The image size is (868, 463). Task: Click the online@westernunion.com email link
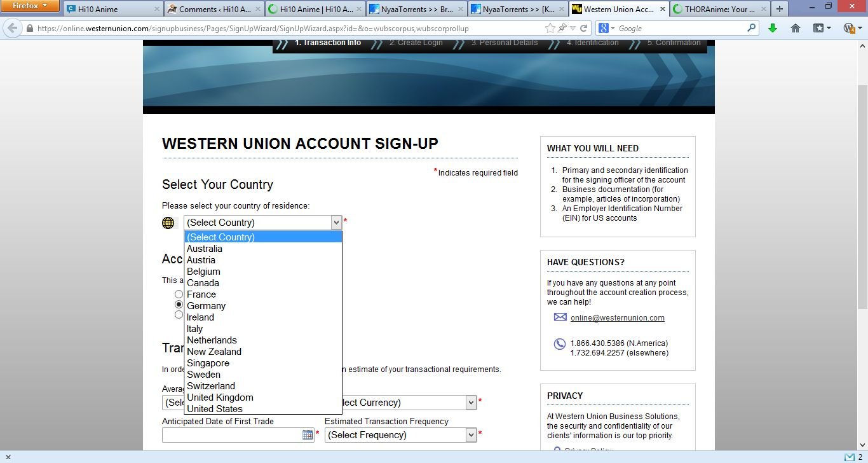[617, 318]
